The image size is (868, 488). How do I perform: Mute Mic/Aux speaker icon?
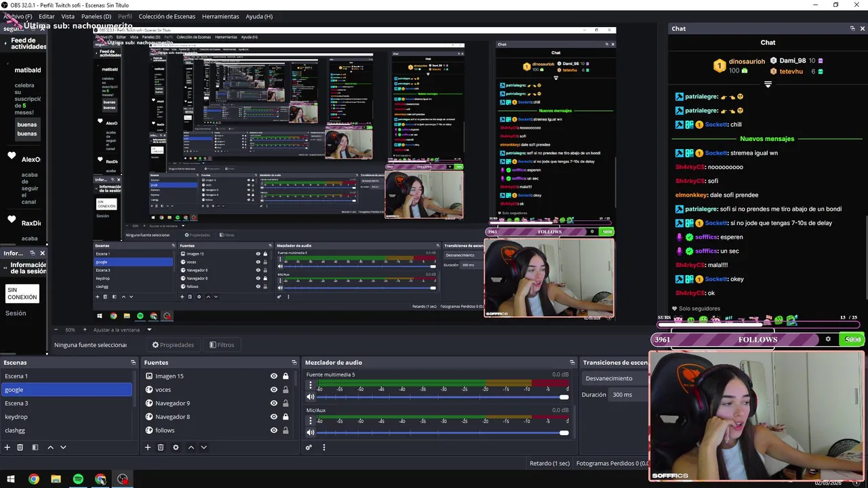pyautogui.click(x=311, y=432)
